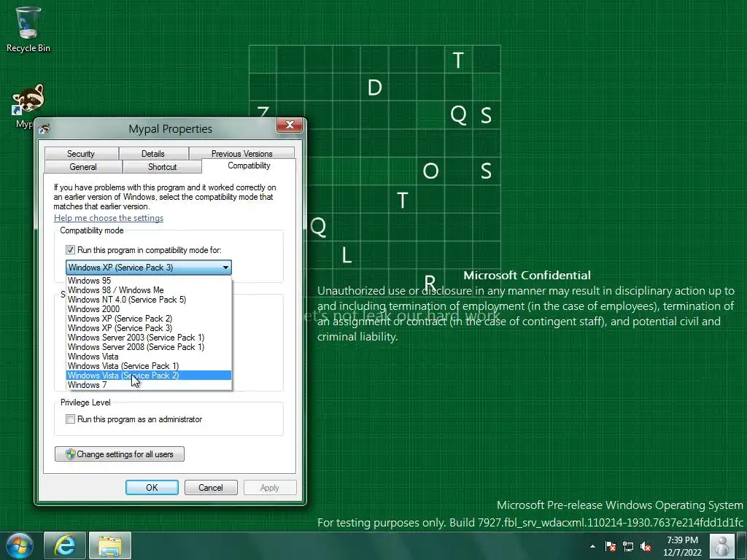This screenshot has width=747, height=560.
Task: Launch Internet Explorer from taskbar
Action: coord(65,545)
